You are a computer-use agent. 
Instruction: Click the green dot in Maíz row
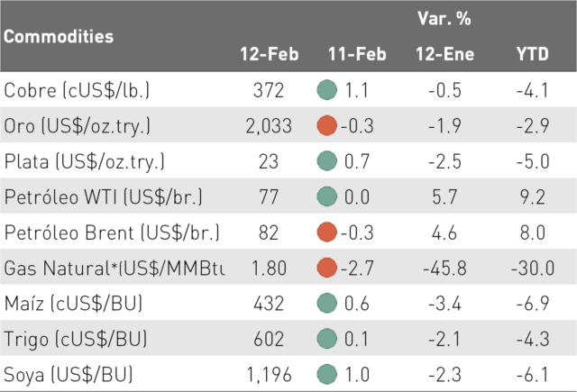pyautogui.click(x=326, y=303)
